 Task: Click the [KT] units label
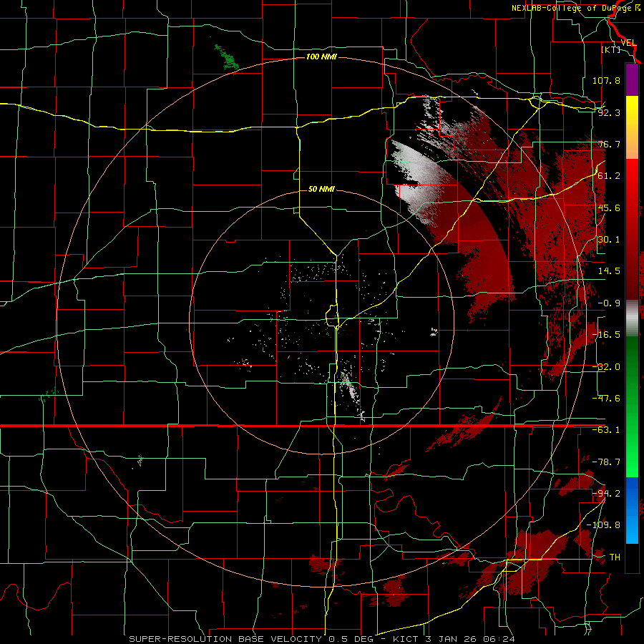[610, 49]
